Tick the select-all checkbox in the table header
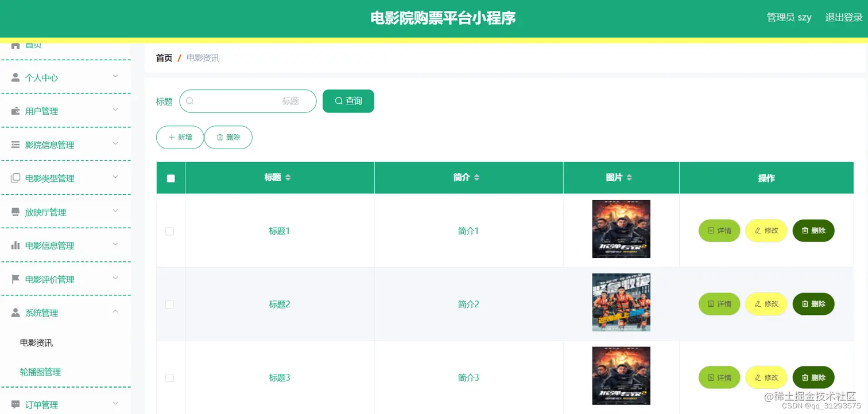The height and width of the screenshot is (414, 868). (170, 178)
